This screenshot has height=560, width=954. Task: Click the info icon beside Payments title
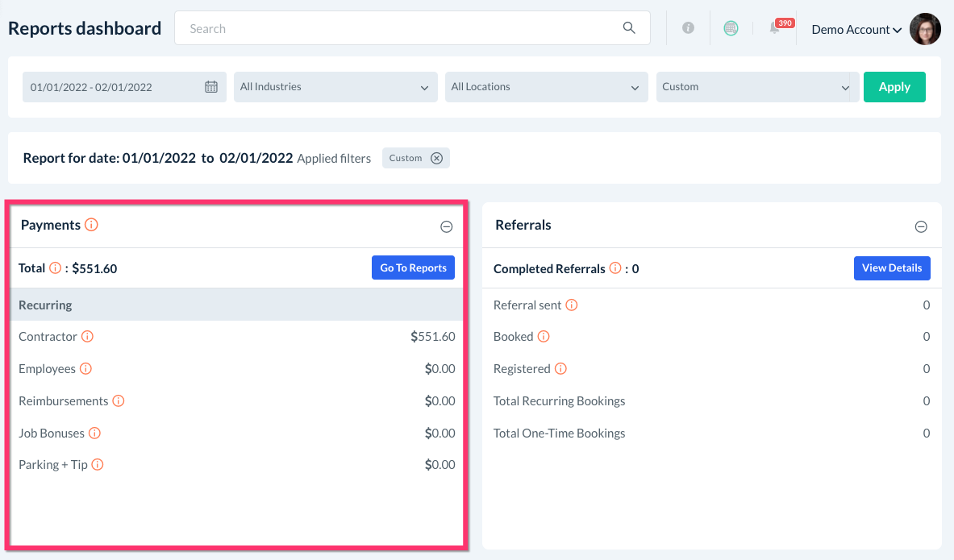91,225
